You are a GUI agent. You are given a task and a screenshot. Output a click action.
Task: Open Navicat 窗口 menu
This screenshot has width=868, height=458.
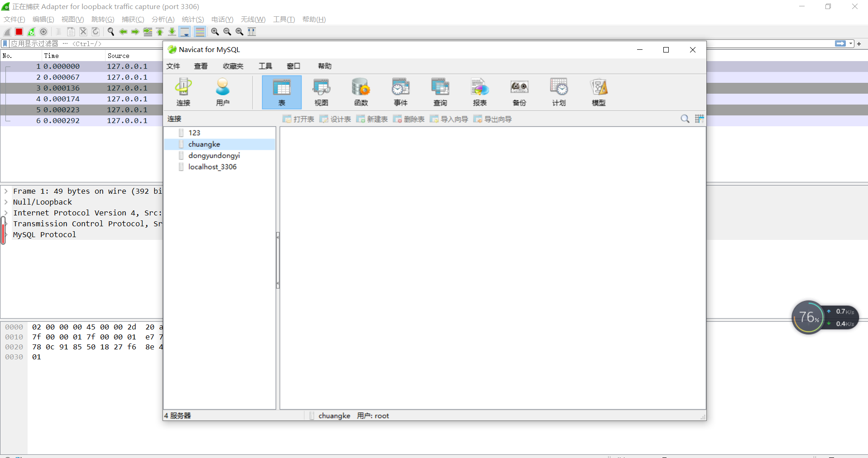pos(293,66)
